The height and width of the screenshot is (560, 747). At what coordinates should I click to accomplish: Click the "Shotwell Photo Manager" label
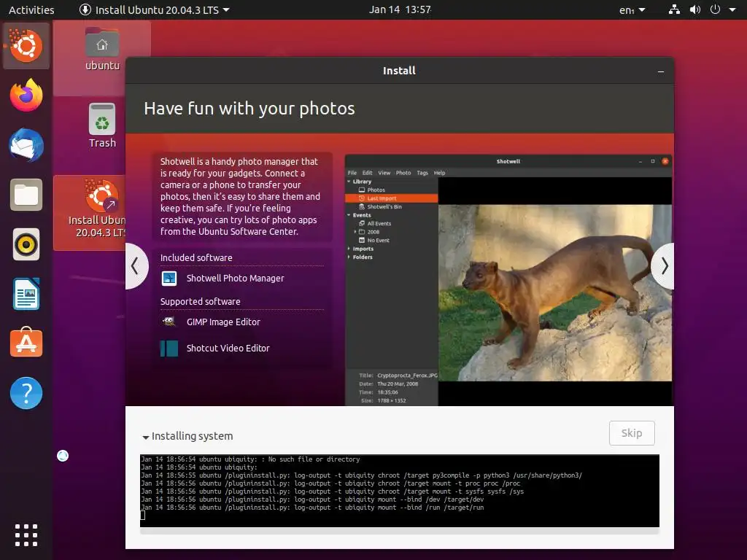[x=236, y=278]
